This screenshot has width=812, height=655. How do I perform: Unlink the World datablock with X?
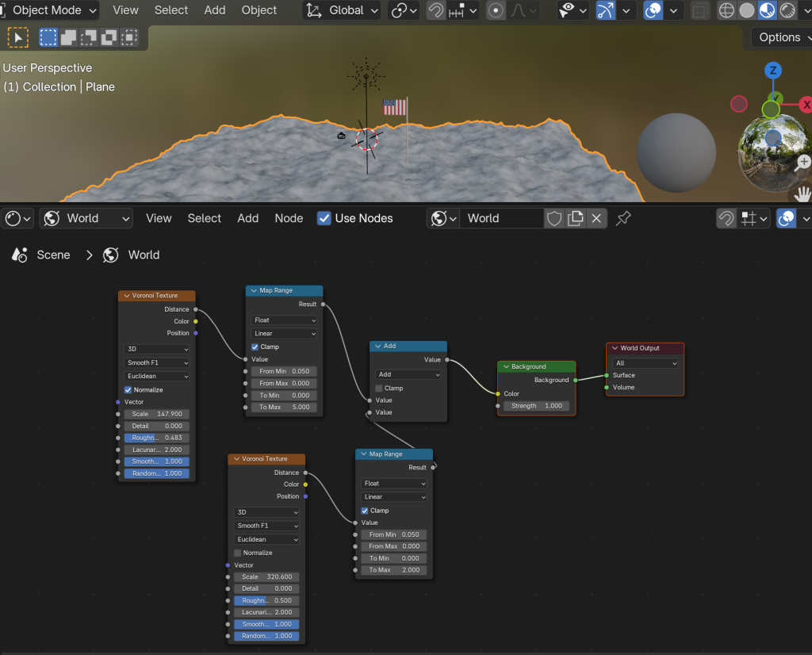[597, 218]
